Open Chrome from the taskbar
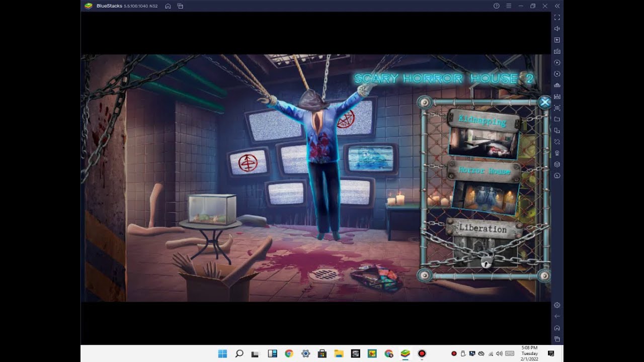644x362 pixels. (289, 353)
